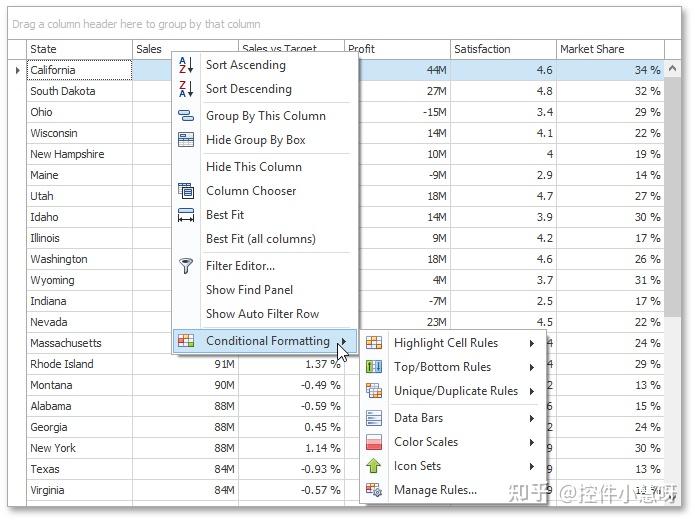Expand Unique/Duplicate Rules submenu arrow
The image size is (695, 521).
point(531,391)
